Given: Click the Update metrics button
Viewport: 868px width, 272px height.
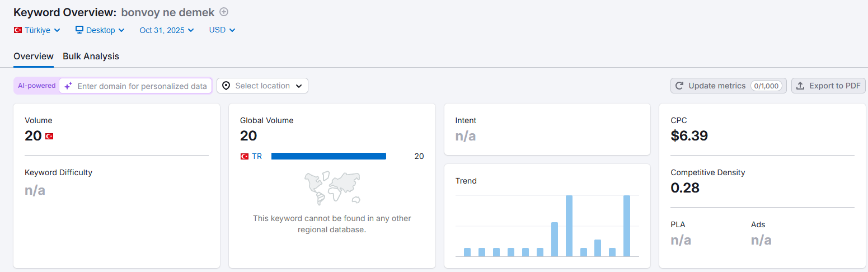Looking at the screenshot, I should tap(729, 86).
